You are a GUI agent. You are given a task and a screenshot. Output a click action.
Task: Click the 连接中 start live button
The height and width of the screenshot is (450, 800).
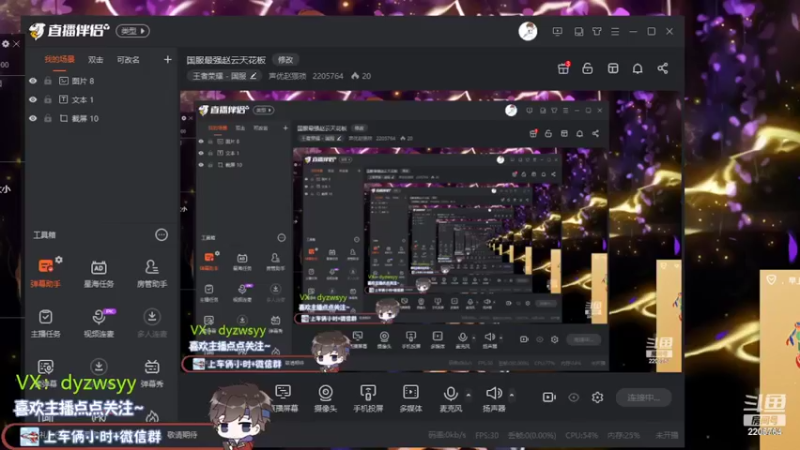click(643, 397)
